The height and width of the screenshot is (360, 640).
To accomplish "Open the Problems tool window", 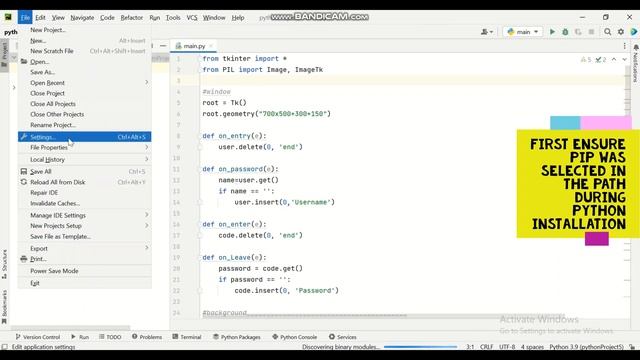I will 147,337.
